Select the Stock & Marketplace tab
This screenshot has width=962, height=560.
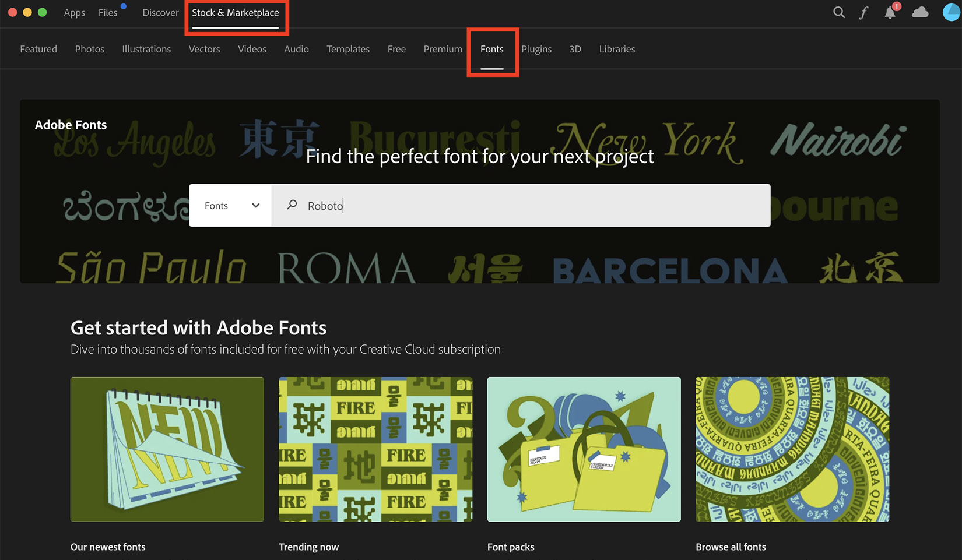click(236, 13)
